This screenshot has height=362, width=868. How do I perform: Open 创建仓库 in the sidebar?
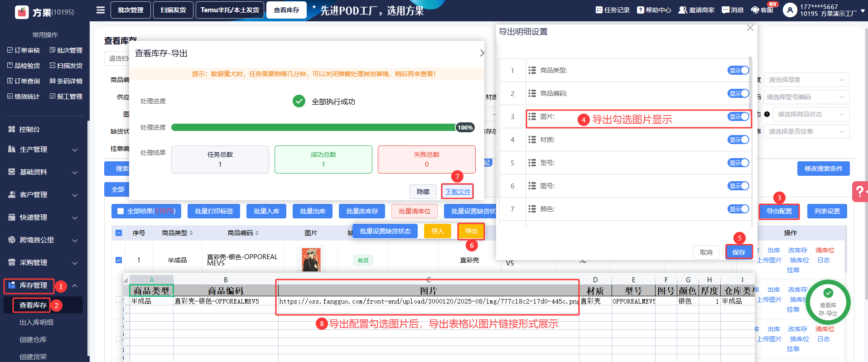point(33,340)
